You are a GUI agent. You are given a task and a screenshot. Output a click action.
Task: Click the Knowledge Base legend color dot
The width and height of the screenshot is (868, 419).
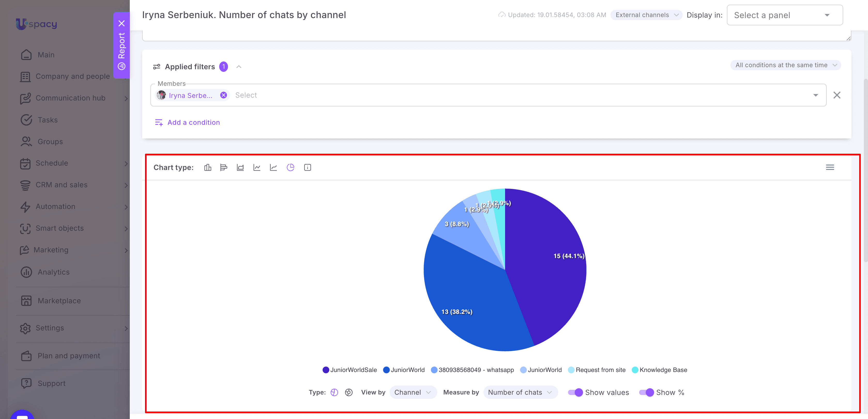635,370
